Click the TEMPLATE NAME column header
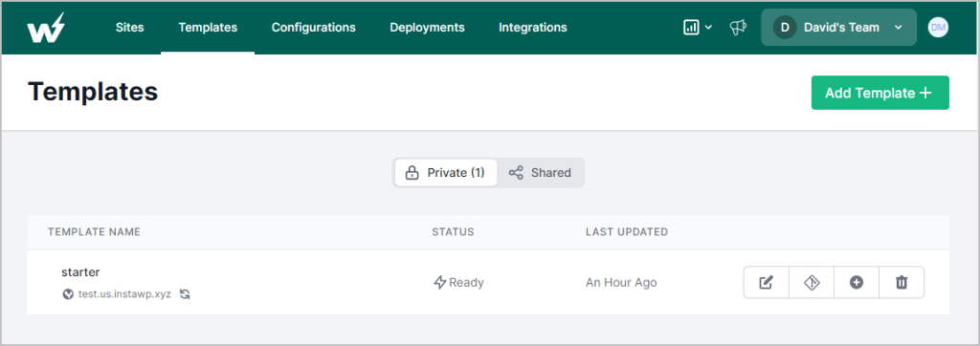Viewport: 980px width, 346px height. pos(95,231)
